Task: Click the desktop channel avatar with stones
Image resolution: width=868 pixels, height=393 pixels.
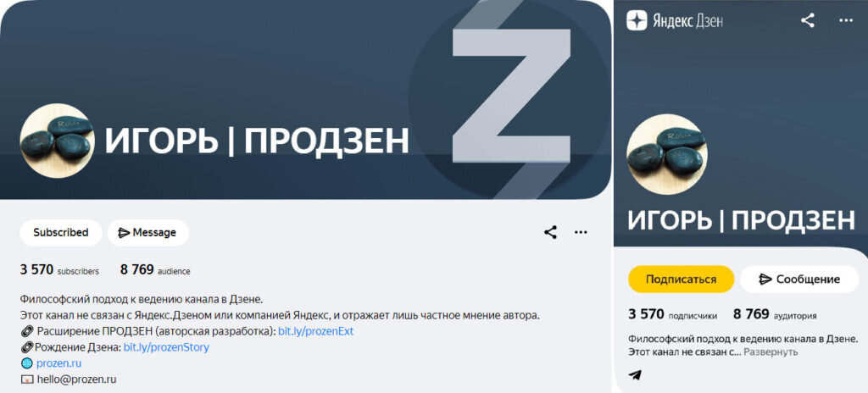Action: tap(58, 141)
